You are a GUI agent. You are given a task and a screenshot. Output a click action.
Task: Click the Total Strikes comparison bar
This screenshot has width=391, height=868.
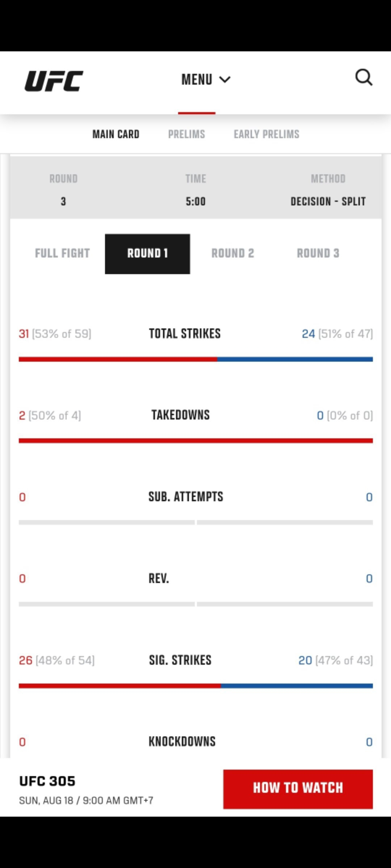click(x=195, y=359)
